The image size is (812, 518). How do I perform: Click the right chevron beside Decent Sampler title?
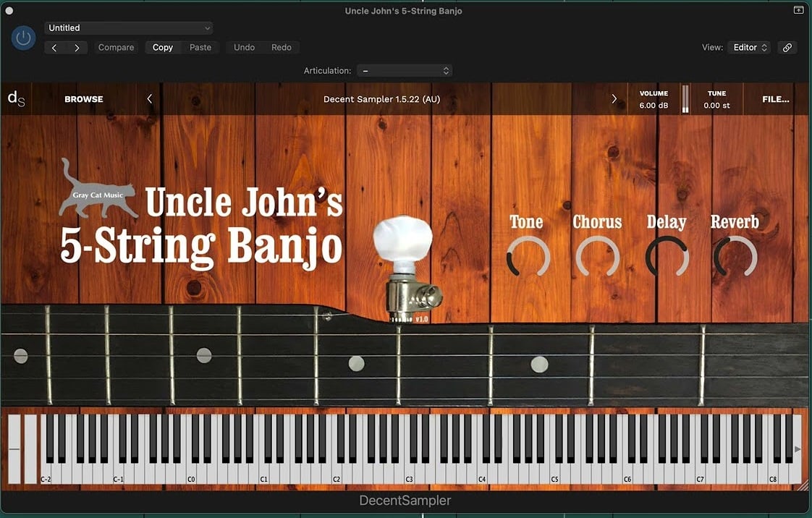(x=614, y=98)
